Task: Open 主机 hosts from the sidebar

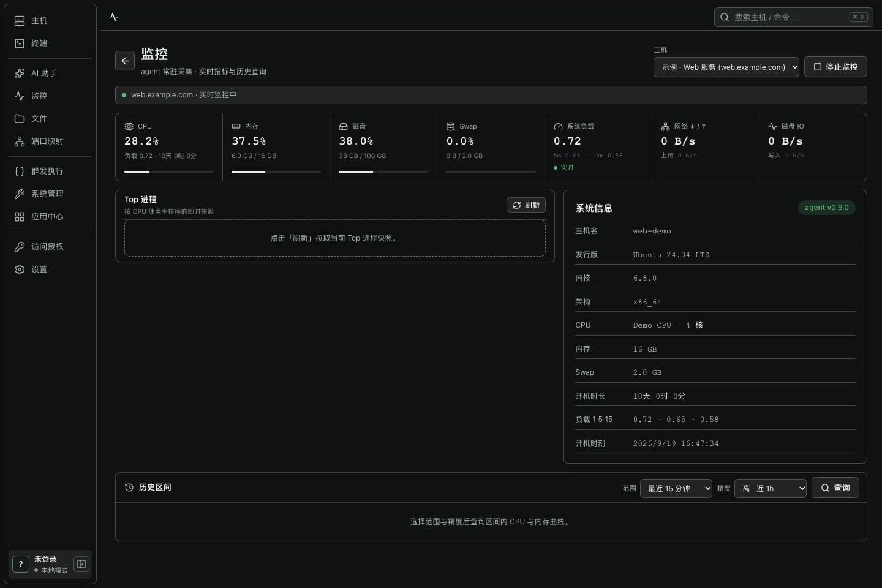Action: click(50, 21)
